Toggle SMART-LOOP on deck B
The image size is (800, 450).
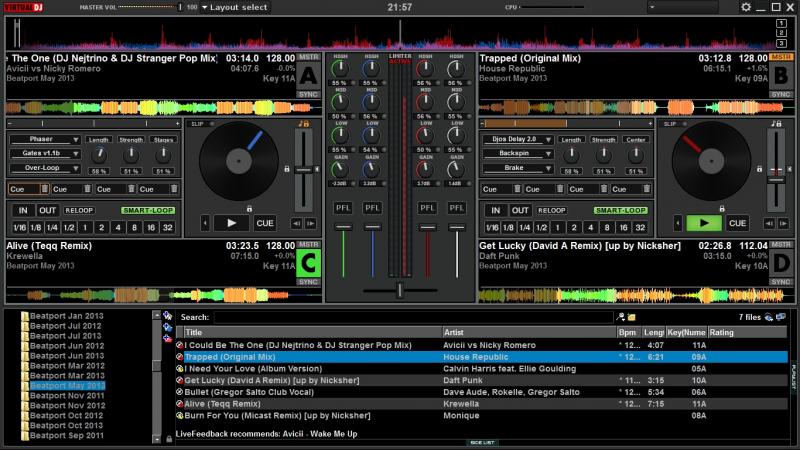pyautogui.click(x=620, y=210)
